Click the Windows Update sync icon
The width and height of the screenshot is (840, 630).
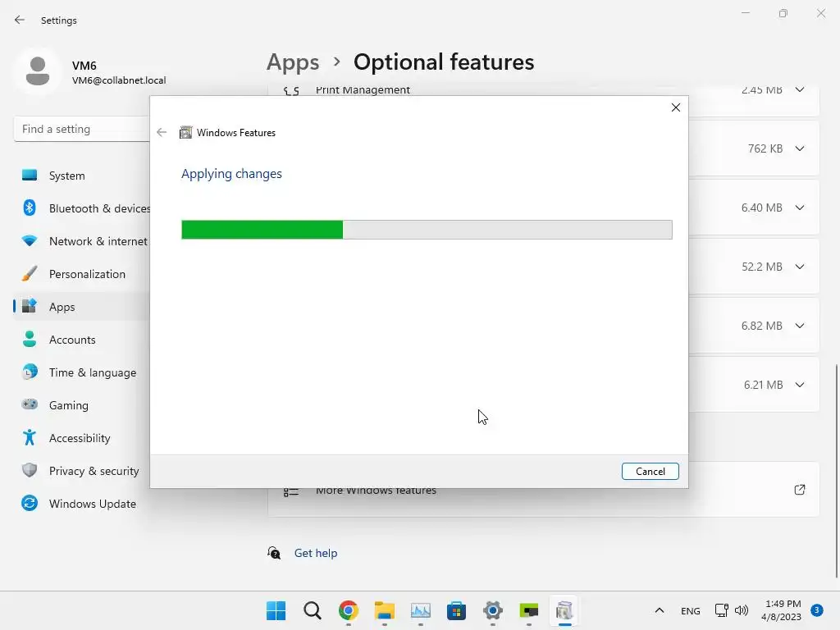30,503
